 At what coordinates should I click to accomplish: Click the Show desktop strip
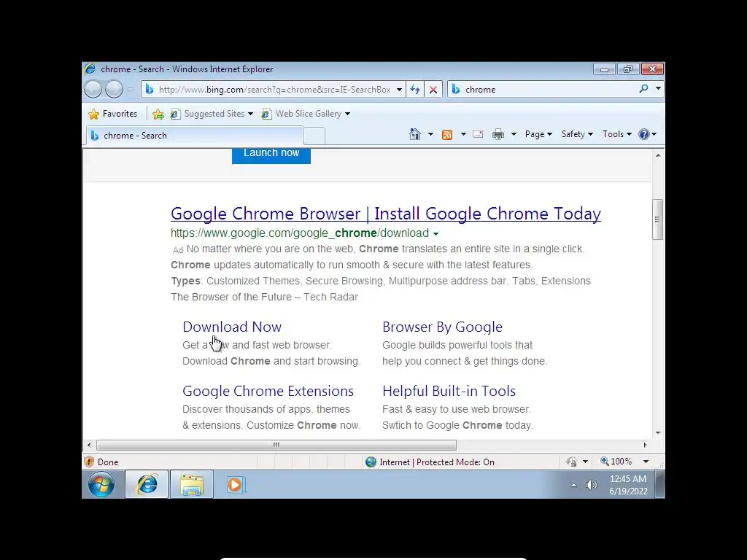(x=659, y=485)
